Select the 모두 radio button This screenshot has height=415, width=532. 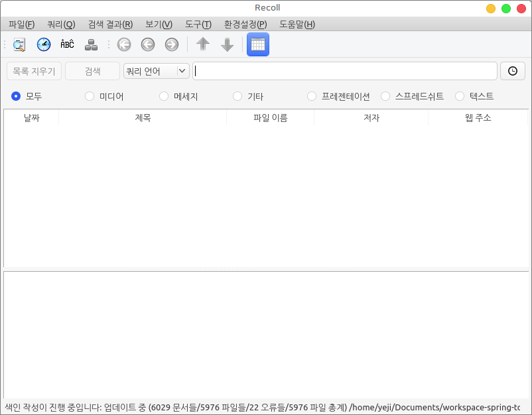pos(17,96)
